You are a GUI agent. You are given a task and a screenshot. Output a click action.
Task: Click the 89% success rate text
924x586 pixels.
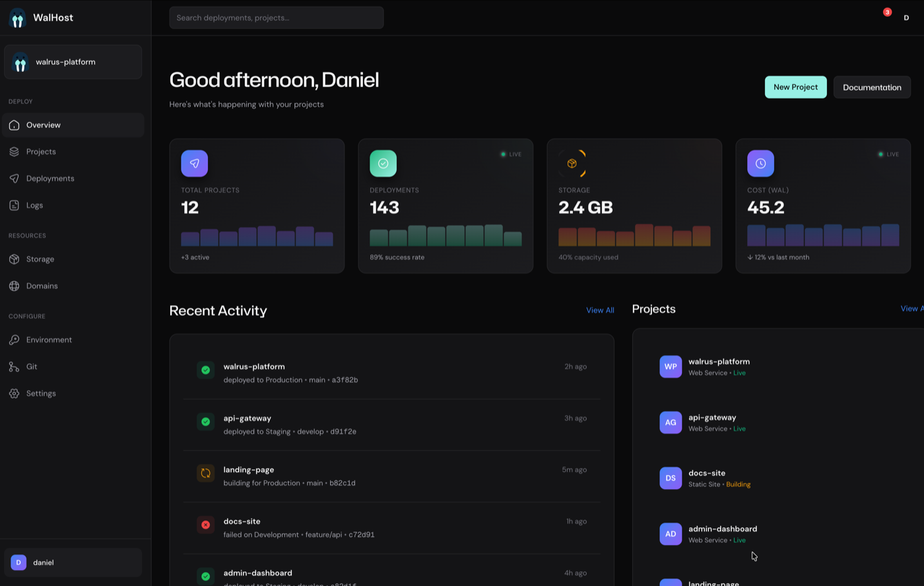pos(397,257)
